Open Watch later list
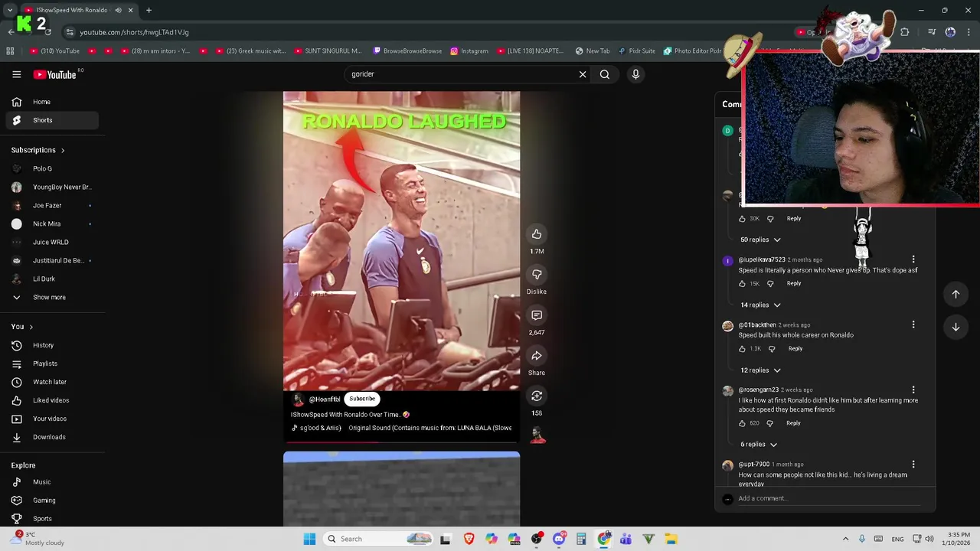Image resolution: width=980 pixels, height=551 pixels. coord(52,382)
